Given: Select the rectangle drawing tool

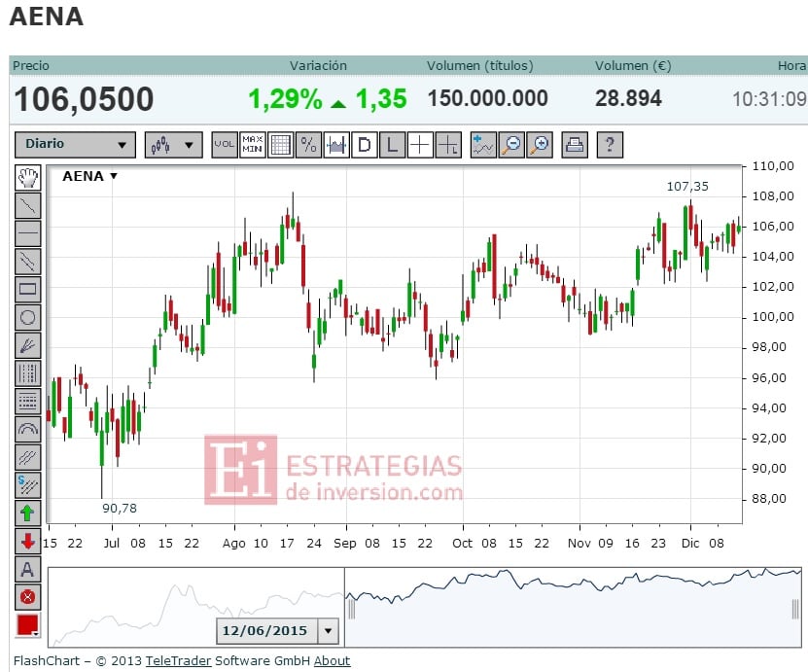Looking at the screenshot, I should [28, 289].
